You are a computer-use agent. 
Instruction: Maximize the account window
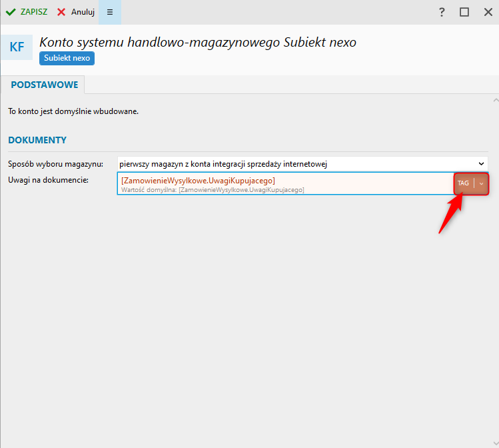(x=464, y=12)
